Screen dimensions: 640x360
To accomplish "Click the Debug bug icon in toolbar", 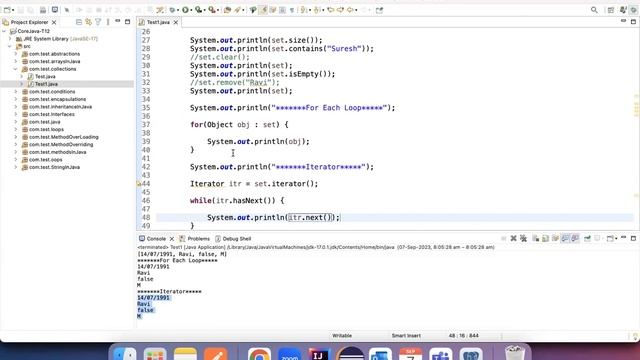I will 172,10.
